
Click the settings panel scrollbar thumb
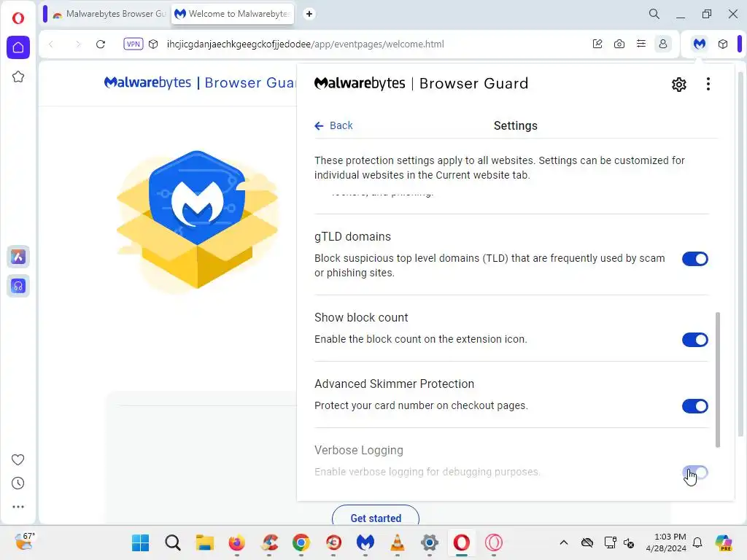click(718, 380)
